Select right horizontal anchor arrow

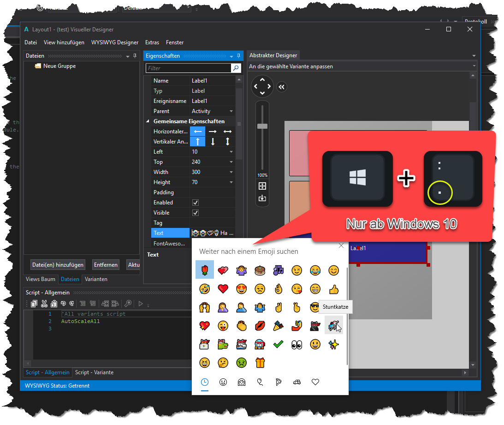click(213, 132)
